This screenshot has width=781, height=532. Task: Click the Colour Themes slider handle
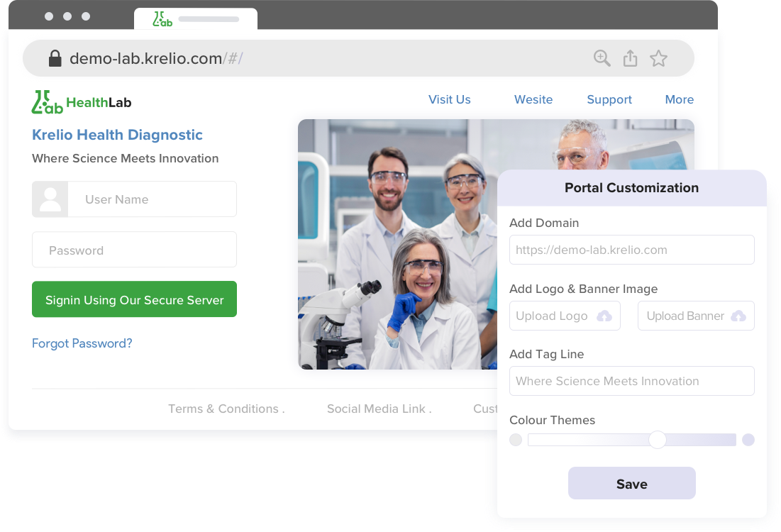(658, 440)
